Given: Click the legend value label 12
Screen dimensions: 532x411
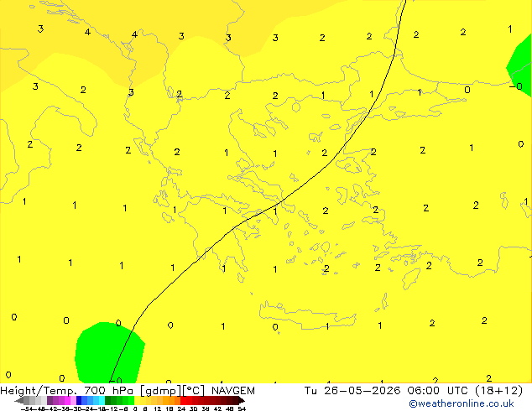Looking at the screenshot, I should point(158,408).
